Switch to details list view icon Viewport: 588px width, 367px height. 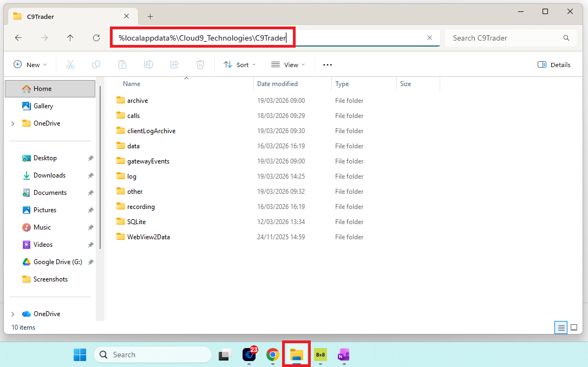(561, 327)
